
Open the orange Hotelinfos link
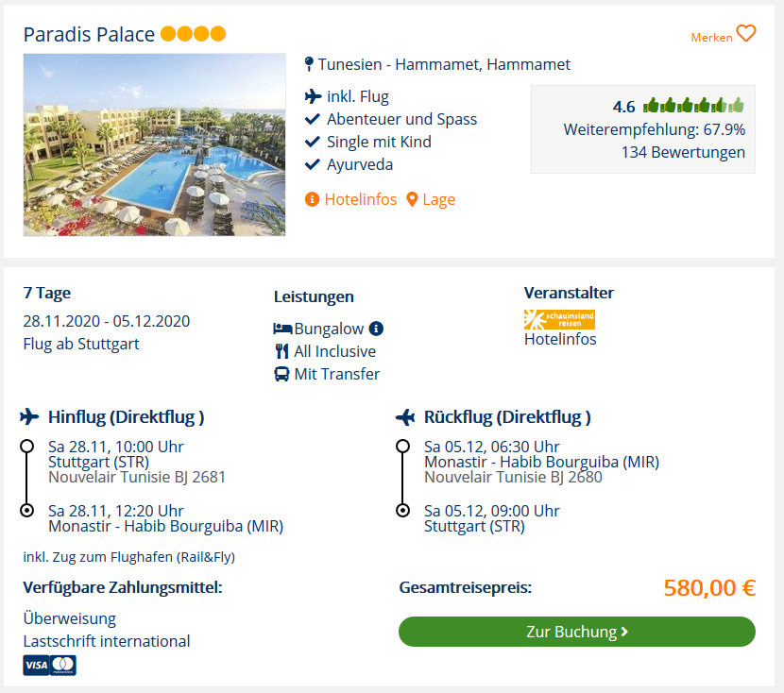pos(361,199)
